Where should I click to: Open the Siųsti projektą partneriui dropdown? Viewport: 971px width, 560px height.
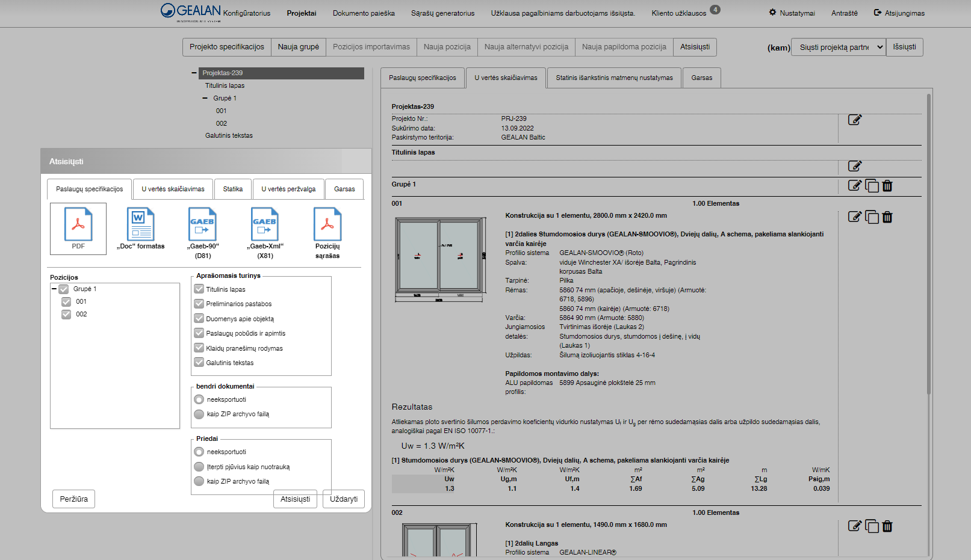pyautogui.click(x=839, y=47)
